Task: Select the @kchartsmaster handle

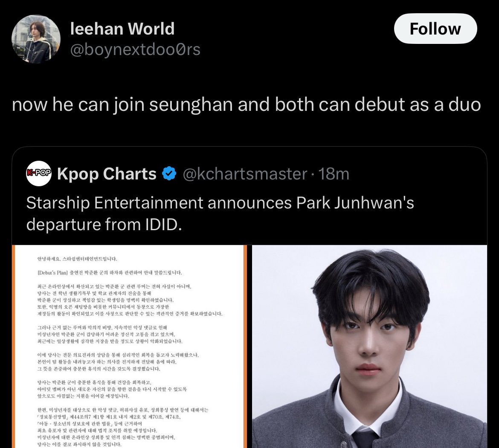Action: [245, 174]
